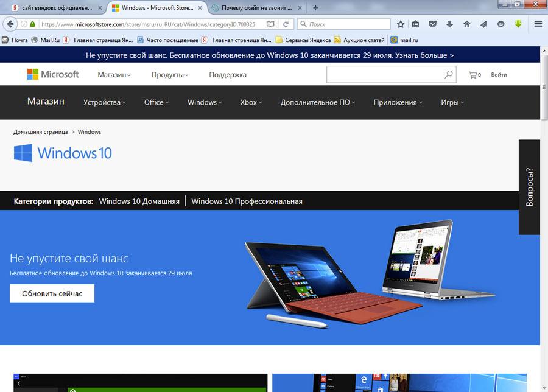Save to Pocket using the toolbar icon
The width and height of the screenshot is (548, 392).
pyautogui.click(x=433, y=24)
